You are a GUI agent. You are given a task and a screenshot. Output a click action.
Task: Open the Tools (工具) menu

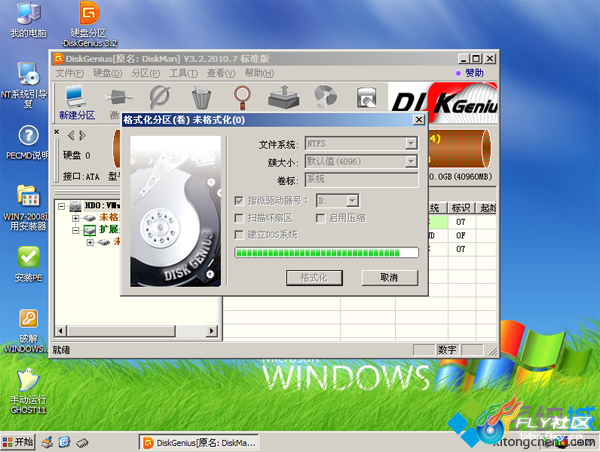[x=183, y=73]
